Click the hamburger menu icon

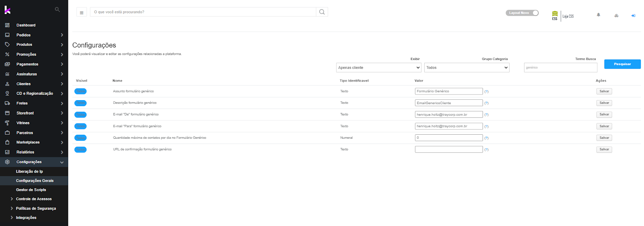pyautogui.click(x=82, y=12)
